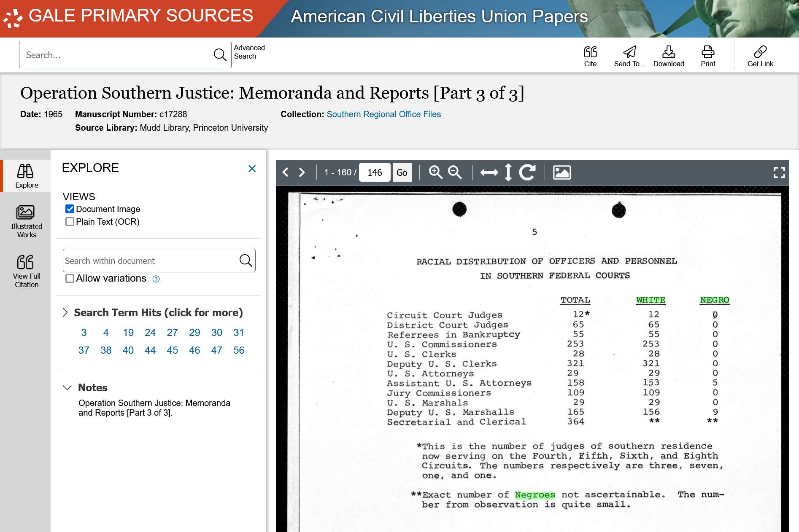Jump to search hit page 19
Screen dimensions: 799x532
coord(128,333)
